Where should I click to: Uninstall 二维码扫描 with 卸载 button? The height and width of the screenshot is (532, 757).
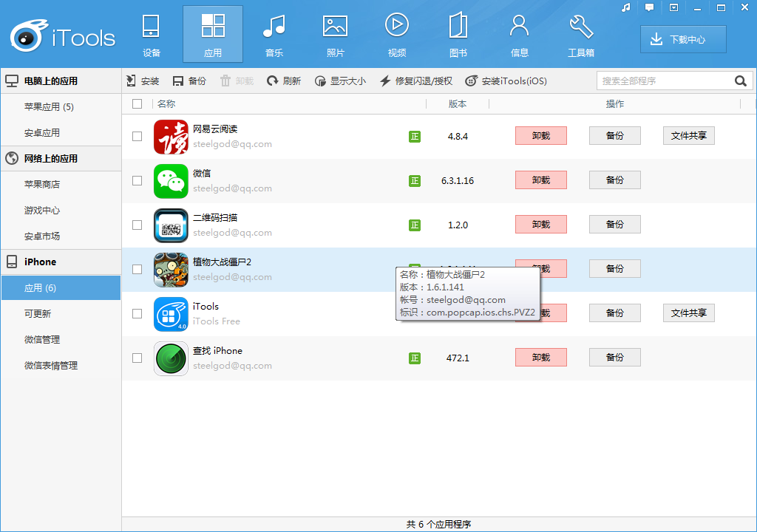(541, 225)
